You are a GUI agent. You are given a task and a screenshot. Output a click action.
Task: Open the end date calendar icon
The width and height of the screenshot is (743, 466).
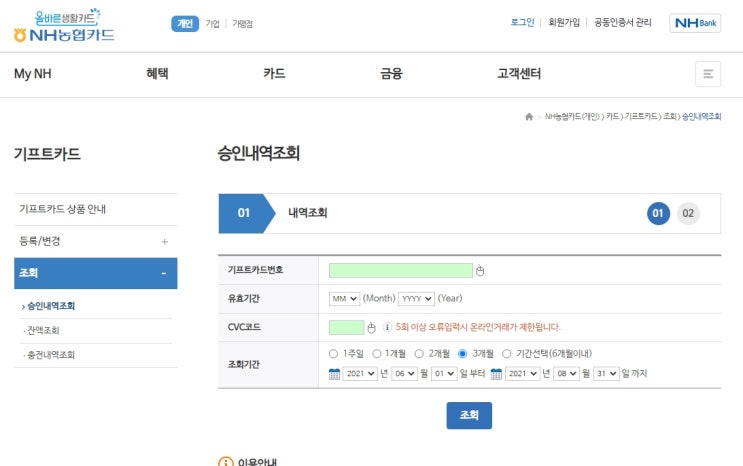[x=496, y=374]
